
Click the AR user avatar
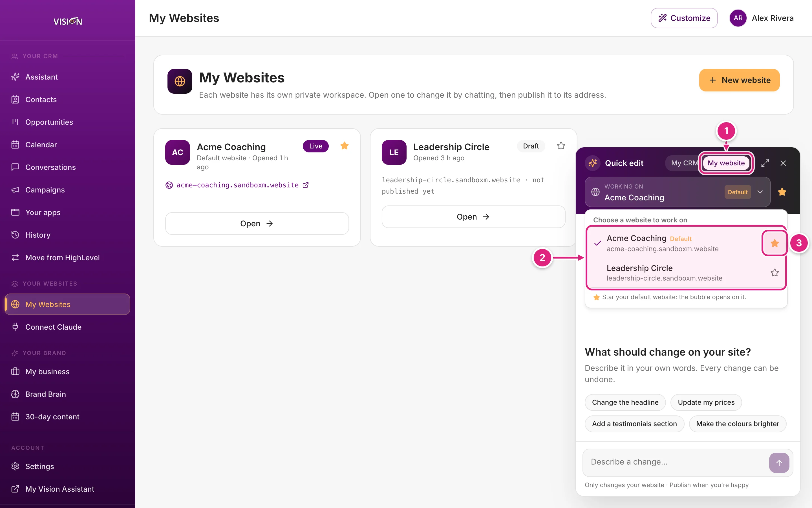click(x=738, y=18)
